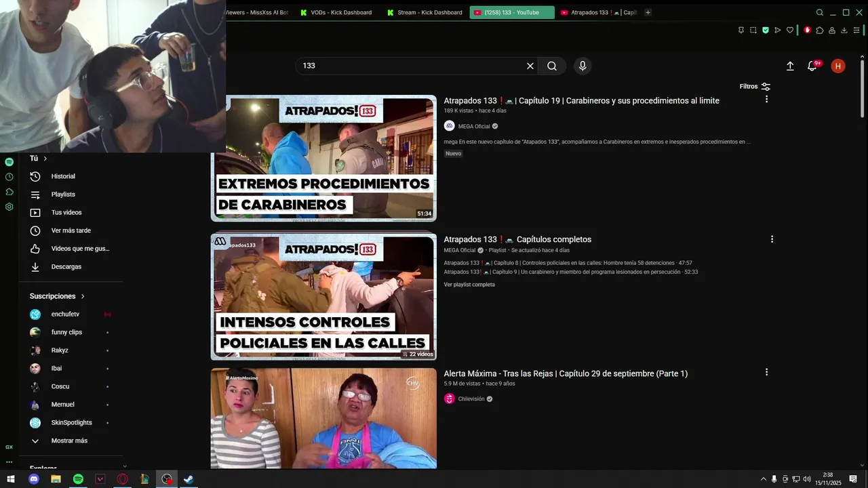
Task: Open more options for Capítulo 19 video
Action: [766, 99]
